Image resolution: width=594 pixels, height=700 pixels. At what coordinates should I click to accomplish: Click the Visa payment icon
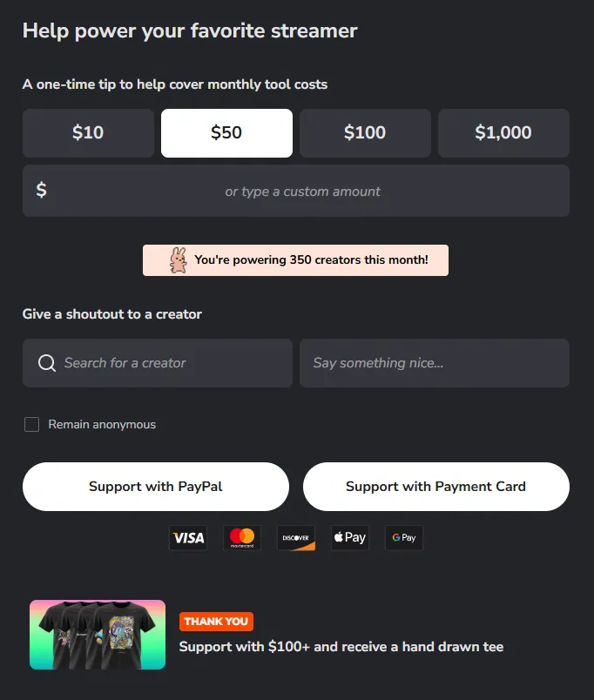188,537
